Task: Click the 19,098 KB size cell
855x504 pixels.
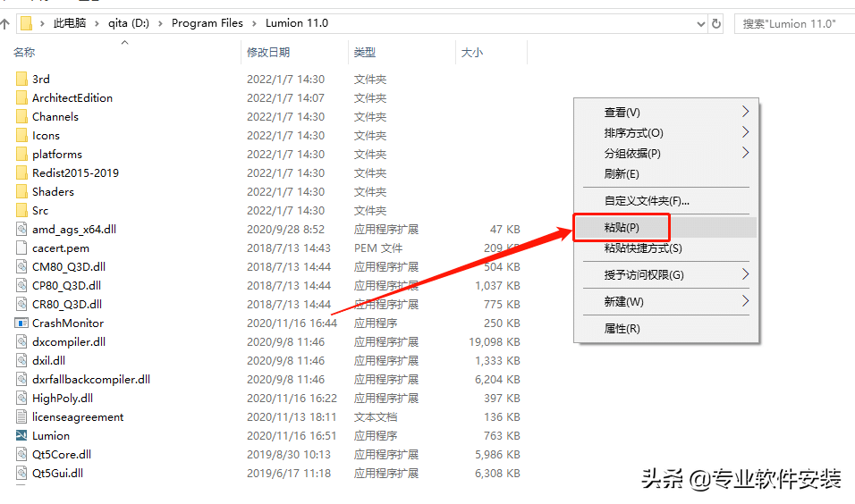Action: (x=495, y=341)
